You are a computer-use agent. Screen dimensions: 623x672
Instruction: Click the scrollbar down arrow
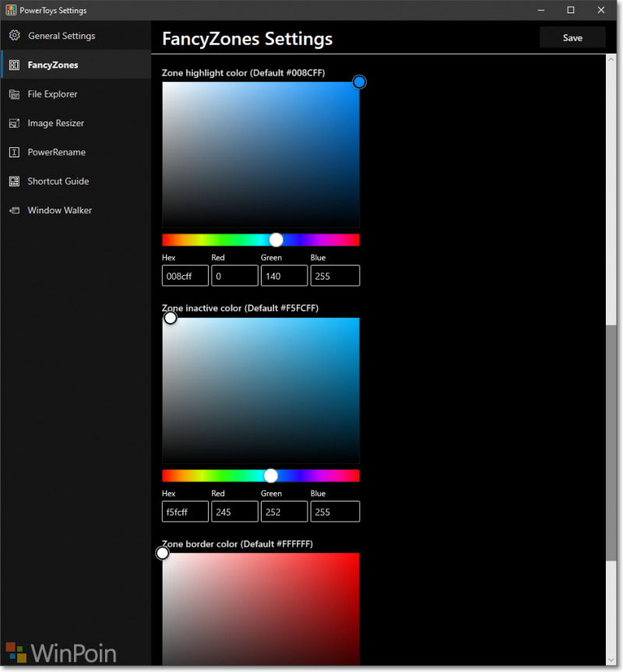click(611, 660)
